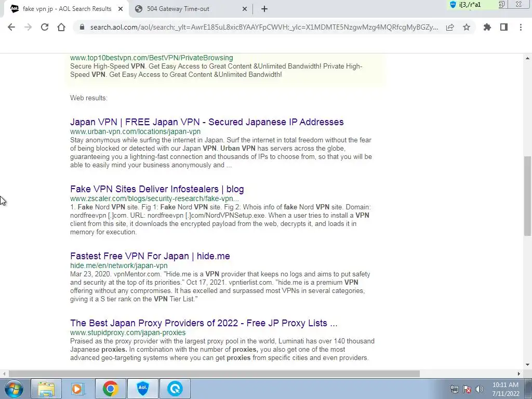Viewport: 532px width, 399px height.
Task: Open the AOL Shield taskbar icon
Action: click(142, 389)
